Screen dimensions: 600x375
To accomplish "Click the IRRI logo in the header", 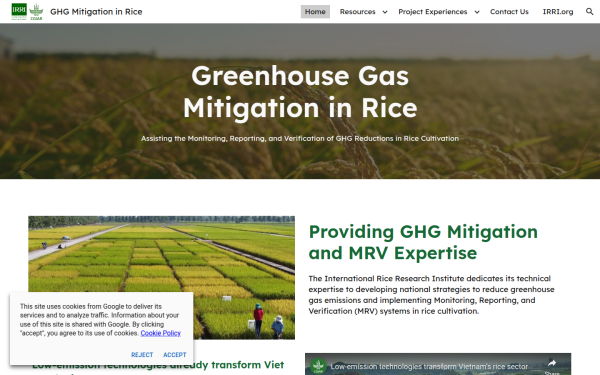I will (x=19, y=11).
